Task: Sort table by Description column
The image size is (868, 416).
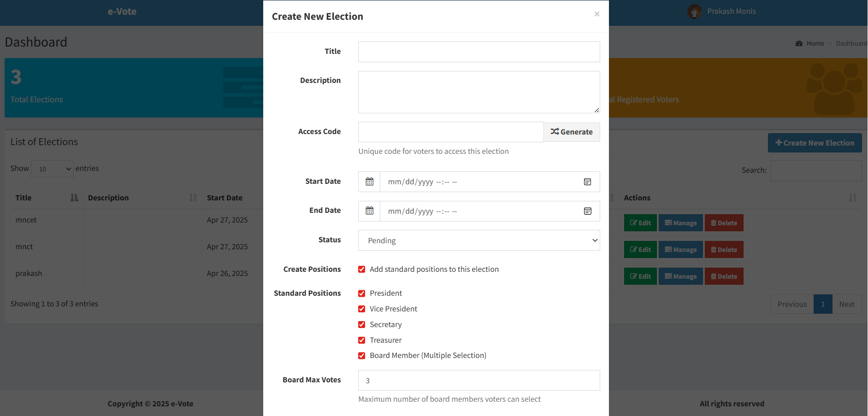Action: 193,198
